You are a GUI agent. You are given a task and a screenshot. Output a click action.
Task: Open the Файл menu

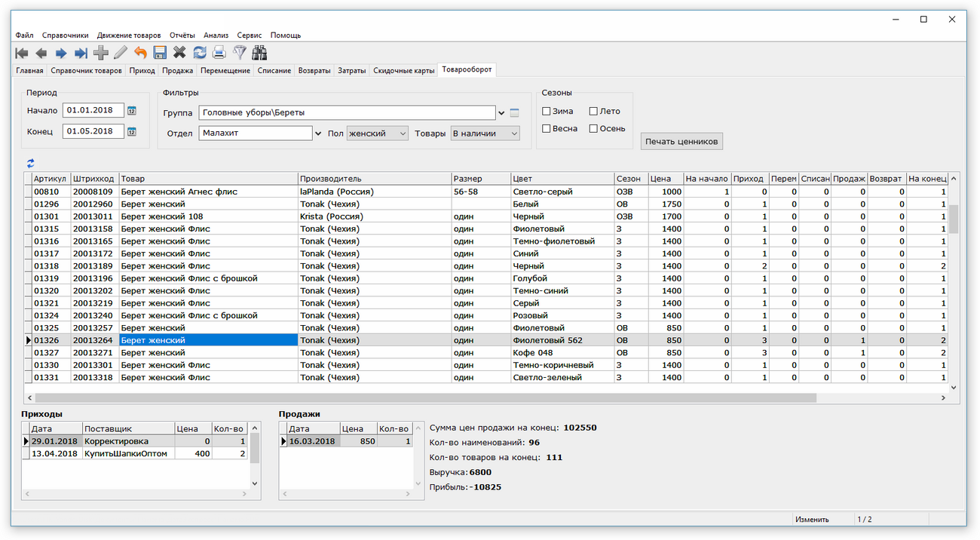(24, 35)
